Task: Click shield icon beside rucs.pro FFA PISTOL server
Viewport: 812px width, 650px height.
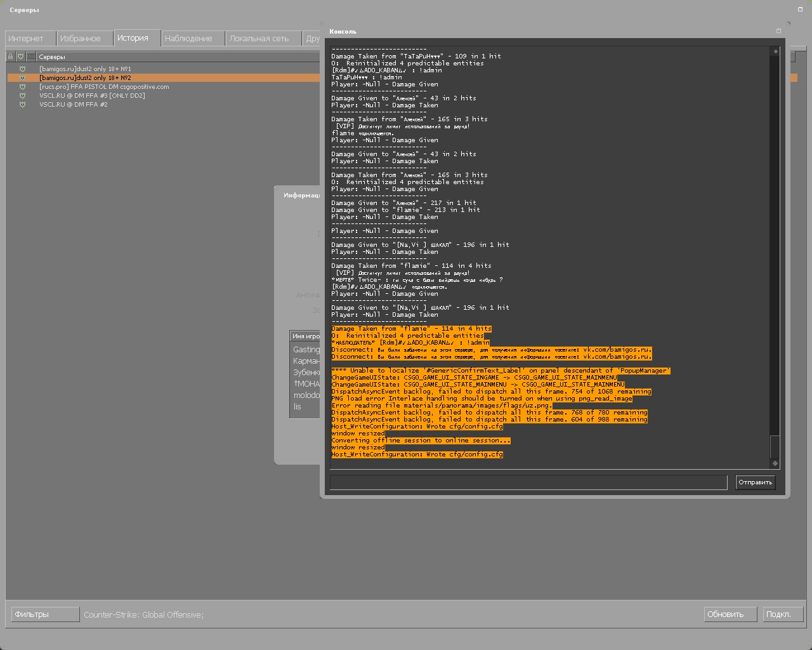Action: (x=22, y=87)
